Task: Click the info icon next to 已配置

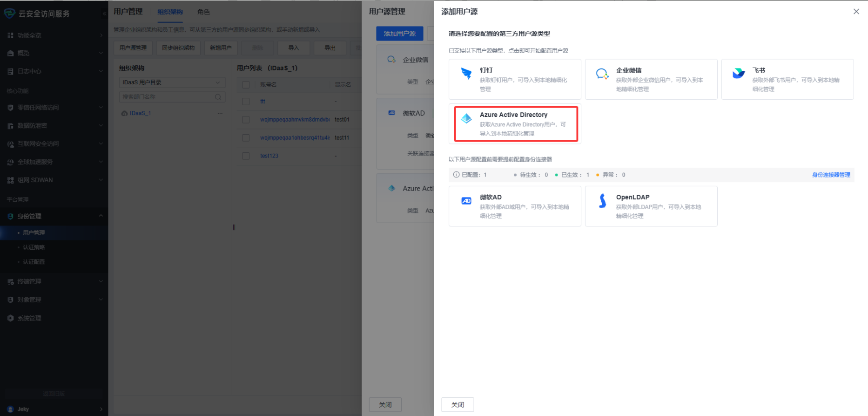Action: (x=456, y=175)
